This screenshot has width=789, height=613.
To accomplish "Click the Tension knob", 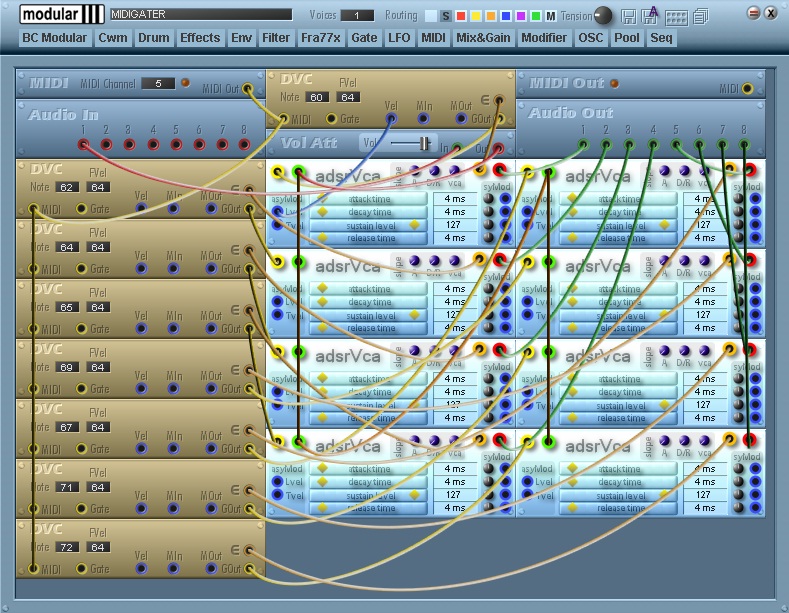I will pyautogui.click(x=603, y=15).
